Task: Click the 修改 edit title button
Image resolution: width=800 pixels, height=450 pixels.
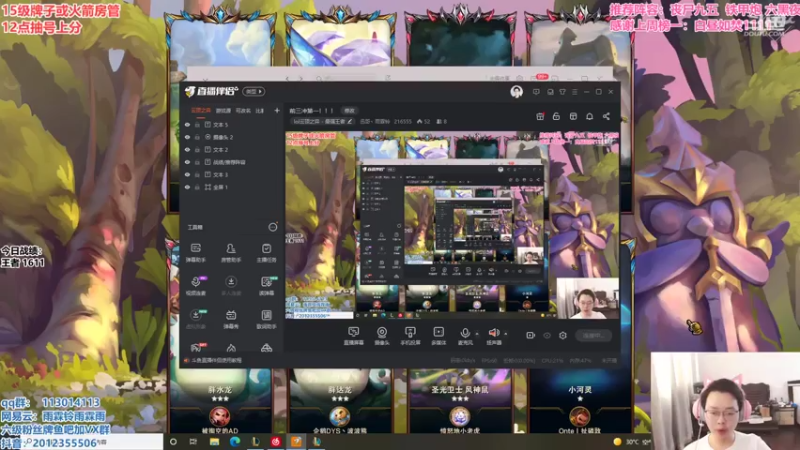Action: pyautogui.click(x=349, y=110)
